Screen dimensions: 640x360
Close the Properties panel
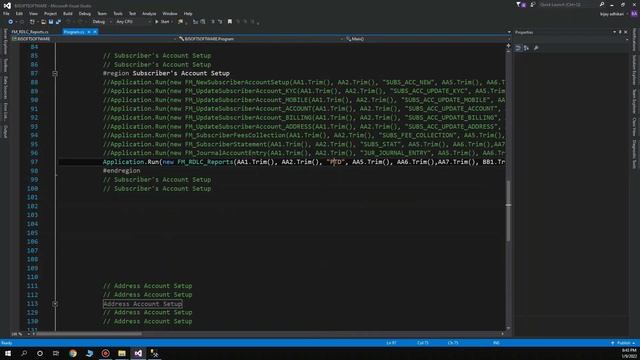(626, 32)
